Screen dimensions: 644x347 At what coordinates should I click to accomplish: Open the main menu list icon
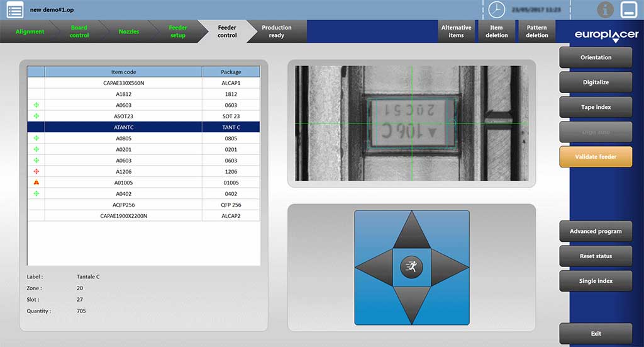(x=15, y=9)
